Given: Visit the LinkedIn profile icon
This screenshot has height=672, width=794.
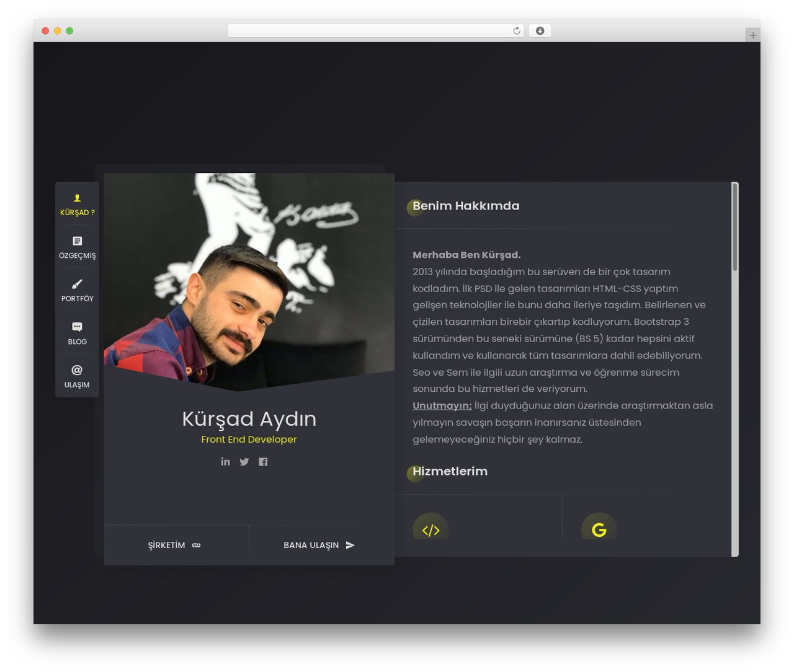Looking at the screenshot, I should click(x=225, y=461).
